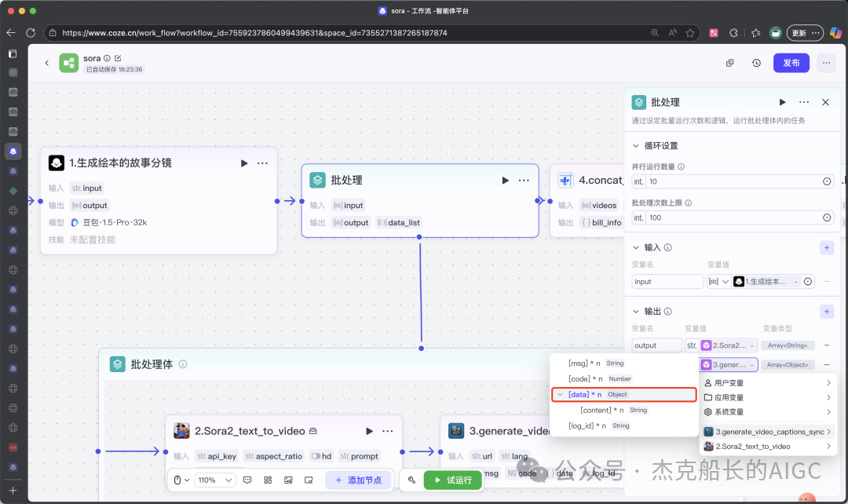Open input variable type dropdown

pyautogui.click(x=718, y=282)
